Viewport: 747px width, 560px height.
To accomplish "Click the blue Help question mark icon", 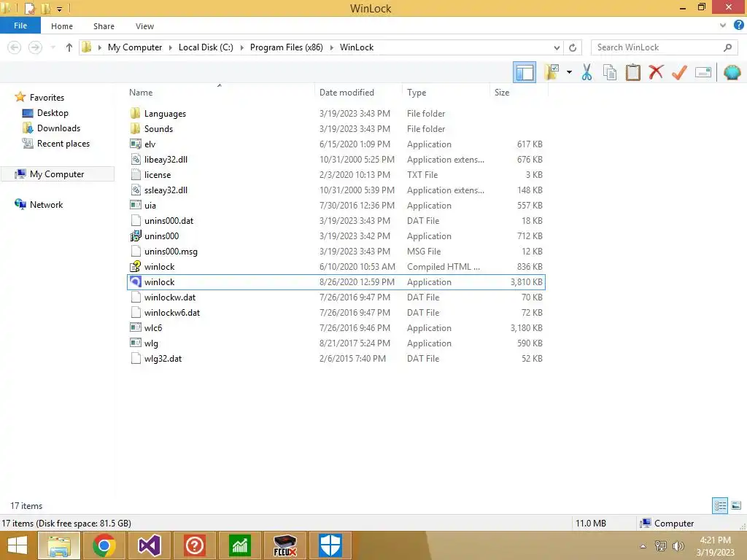I will tap(738, 26).
